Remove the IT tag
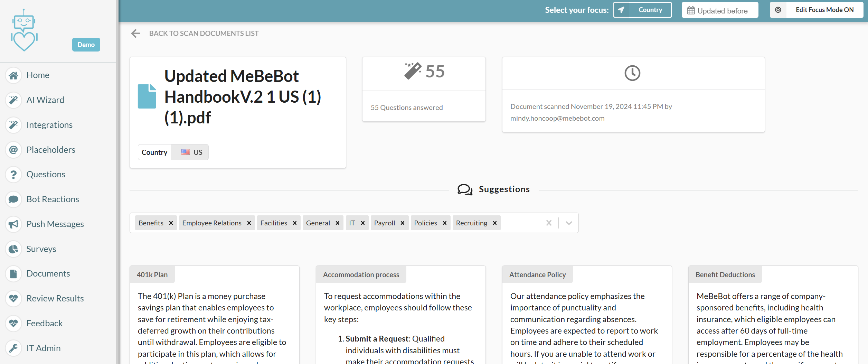Image resolution: width=868 pixels, height=364 pixels. click(363, 223)
